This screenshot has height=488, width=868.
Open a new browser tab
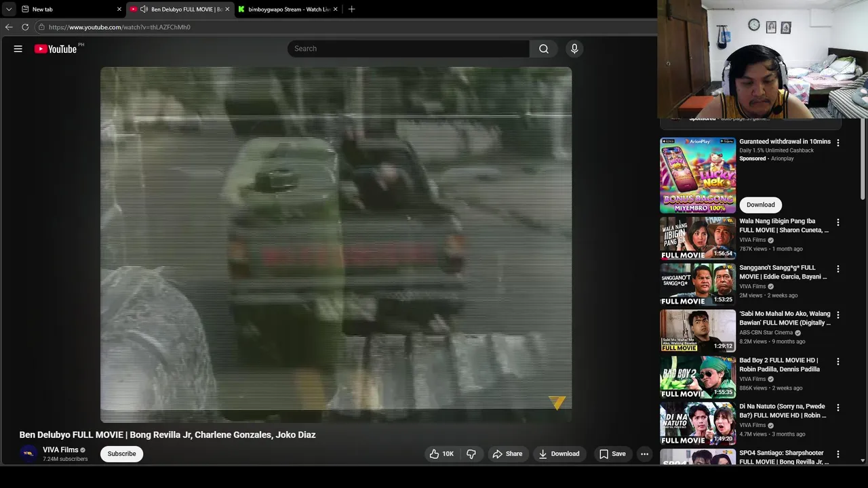tap(351, 9)
